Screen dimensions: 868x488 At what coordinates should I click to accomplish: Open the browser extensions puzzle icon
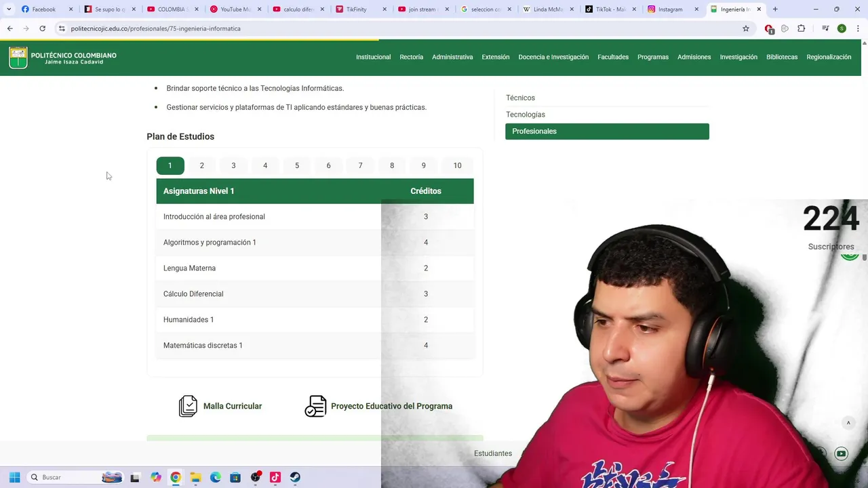pos(801,28)
